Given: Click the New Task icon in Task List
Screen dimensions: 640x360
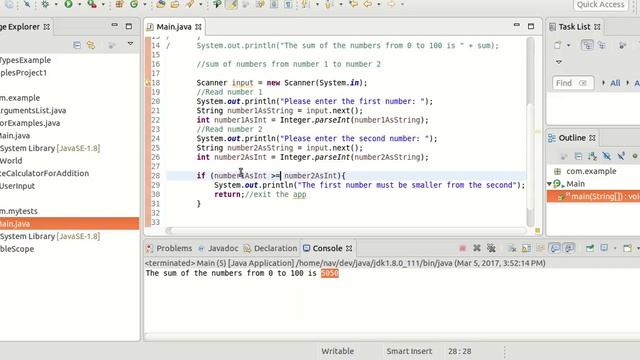Looking at the screenshot, I should [558, 45].
